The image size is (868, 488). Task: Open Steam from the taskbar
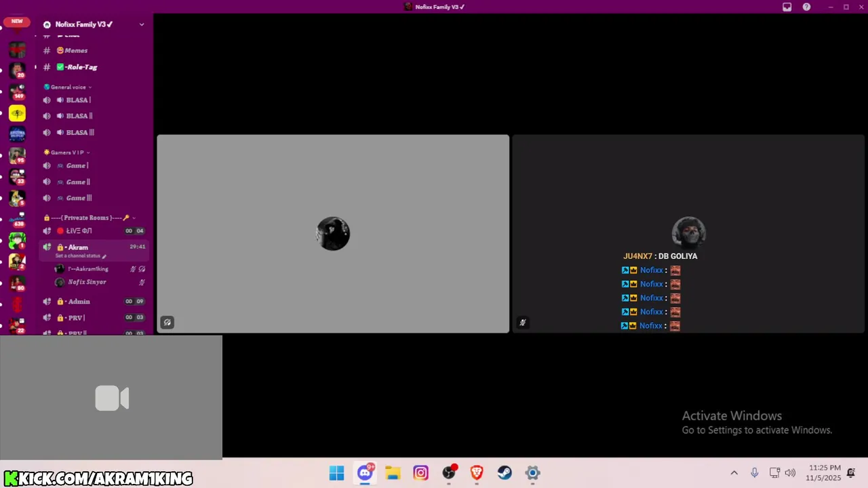[x=505, y=473]
